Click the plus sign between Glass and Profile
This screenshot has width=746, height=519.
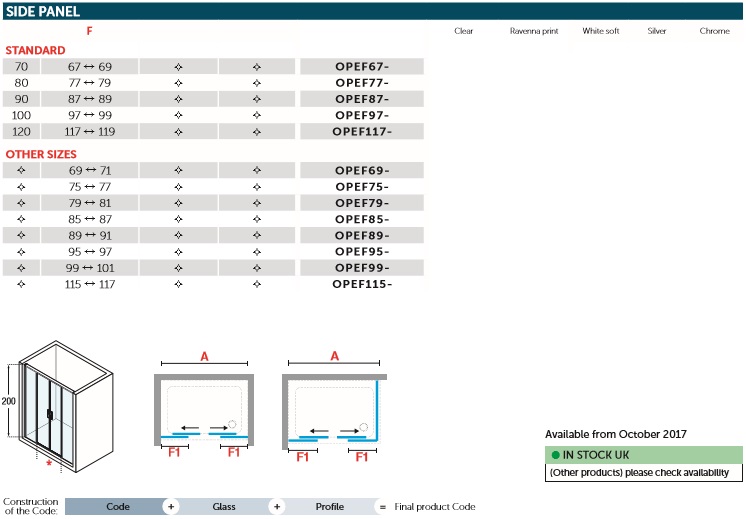pos(277,507)
